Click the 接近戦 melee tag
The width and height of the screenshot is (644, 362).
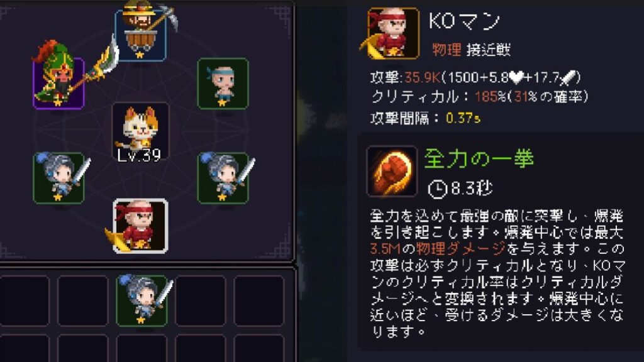coord(489,50)
